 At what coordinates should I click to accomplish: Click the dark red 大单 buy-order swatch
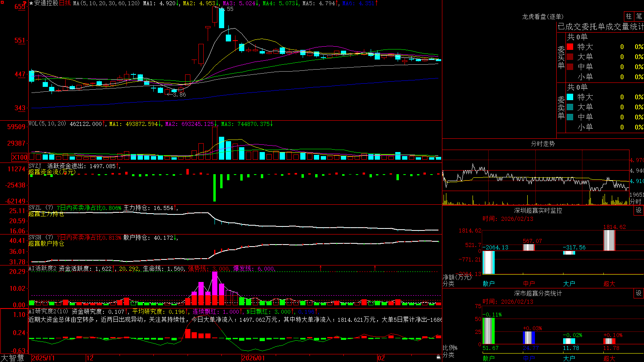click(570, 57)
